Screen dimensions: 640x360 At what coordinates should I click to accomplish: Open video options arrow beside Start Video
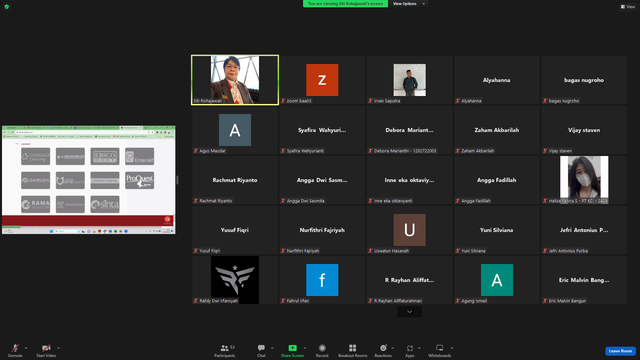point(59,348)
